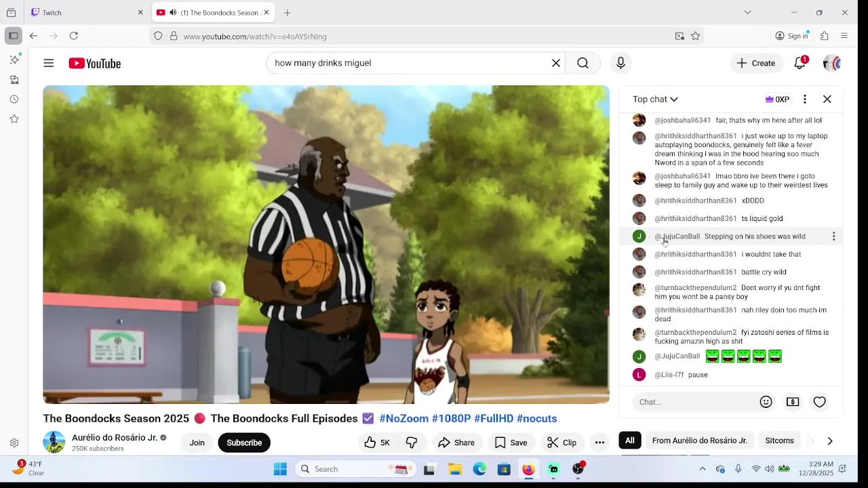Send a heart reaction in chat
The width and height of the screenshot is (868, 488).
tap(820, 402)
